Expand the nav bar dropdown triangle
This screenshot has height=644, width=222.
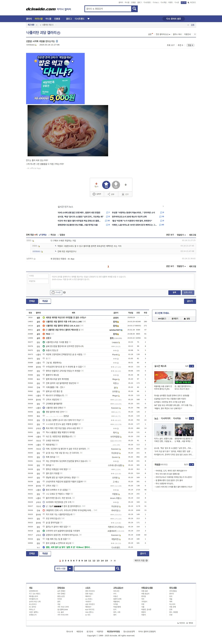click(x=89, y=19)
